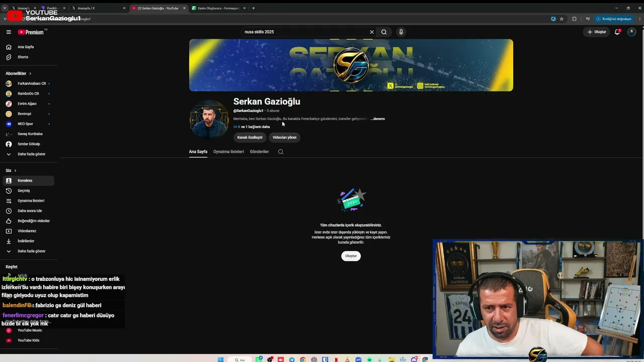
Task: Open FurkanArabacı CR subscription
Action: point(28,83)
